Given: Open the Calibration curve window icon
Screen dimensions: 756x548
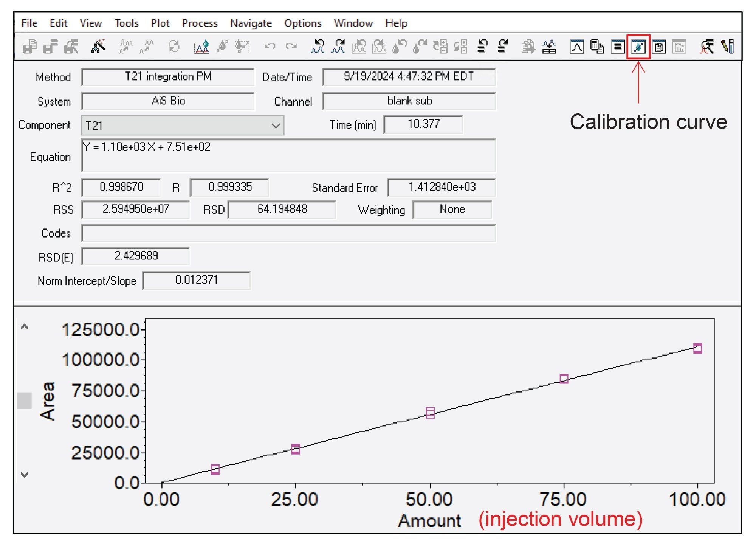Looking at the screenshot, I should tap(638, 47).
